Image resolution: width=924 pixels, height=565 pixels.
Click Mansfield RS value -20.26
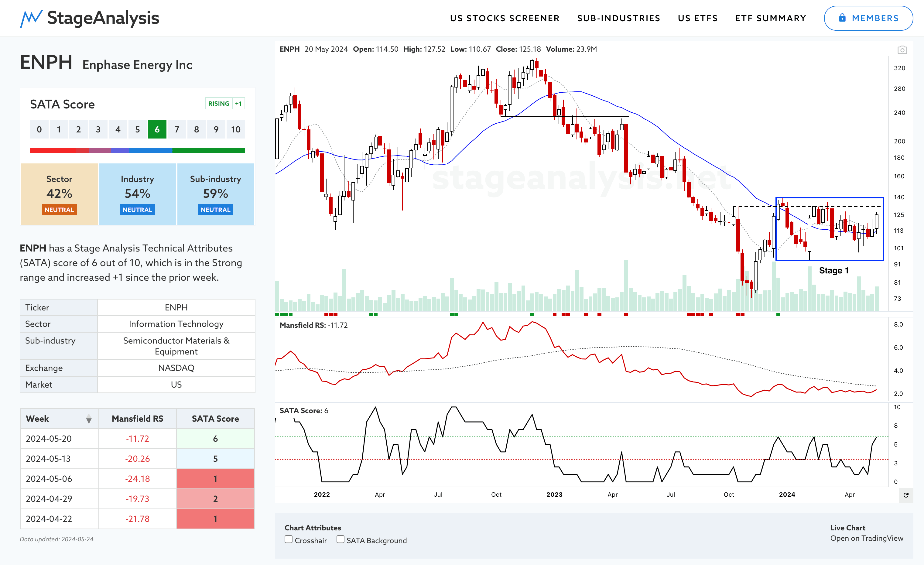(x=137, y=458)
